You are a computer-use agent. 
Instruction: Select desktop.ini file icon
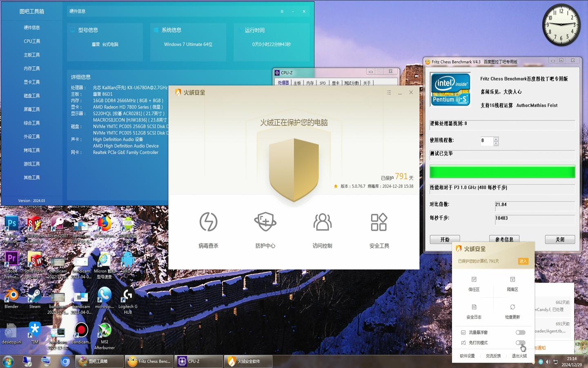tap(11, 333)
